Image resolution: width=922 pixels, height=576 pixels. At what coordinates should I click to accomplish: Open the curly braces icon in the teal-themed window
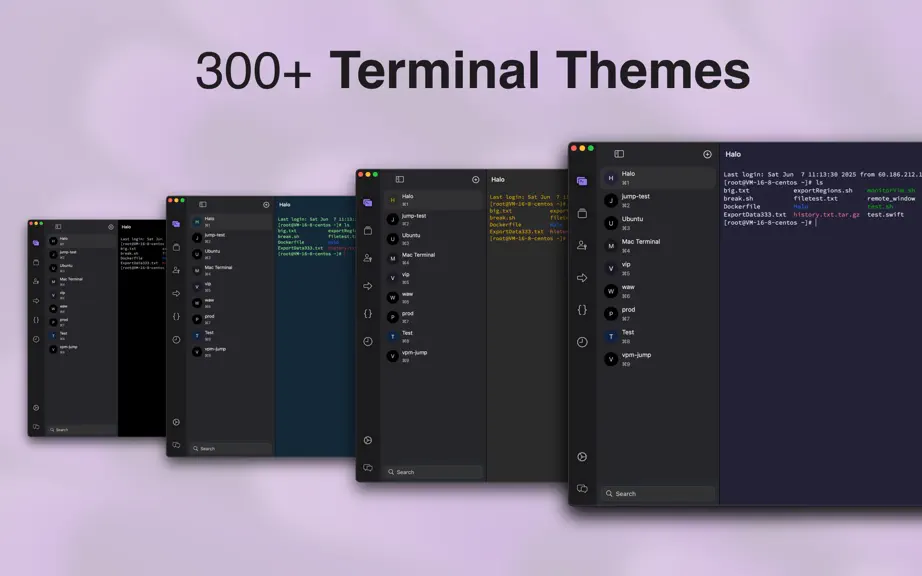pos(176,316)
